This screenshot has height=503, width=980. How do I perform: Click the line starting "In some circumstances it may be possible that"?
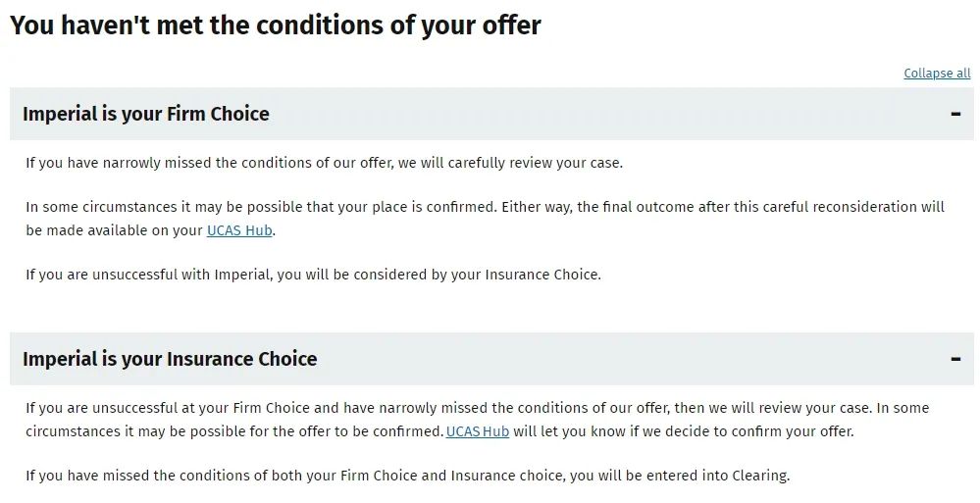pyautogui.click(x=485, y=207)
